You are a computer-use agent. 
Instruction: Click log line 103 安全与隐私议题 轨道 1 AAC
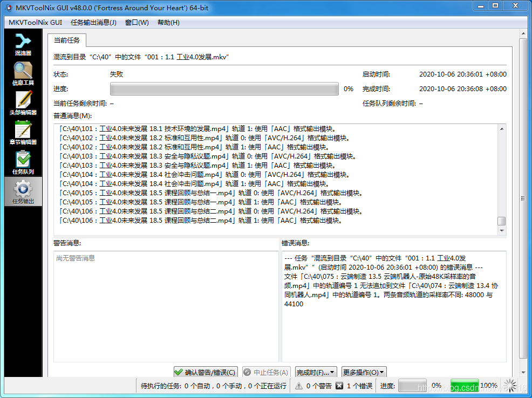click(197, 166)
